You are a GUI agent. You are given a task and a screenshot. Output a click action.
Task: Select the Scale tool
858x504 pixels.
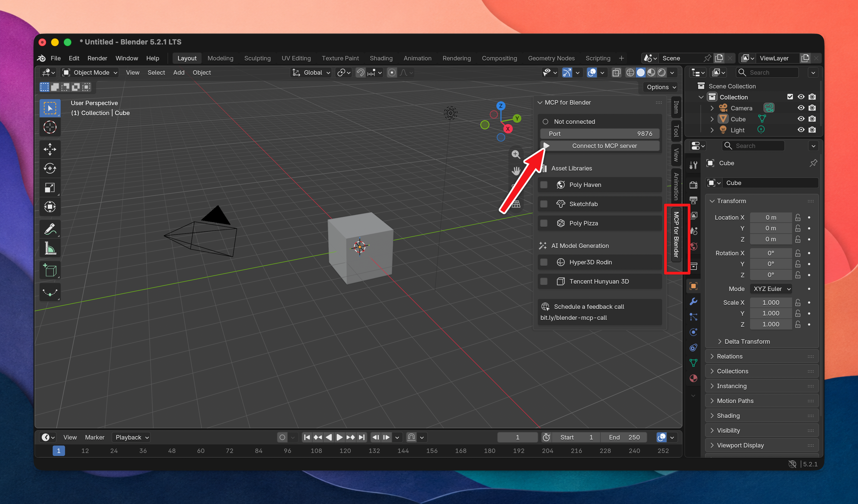coord(50,187)
